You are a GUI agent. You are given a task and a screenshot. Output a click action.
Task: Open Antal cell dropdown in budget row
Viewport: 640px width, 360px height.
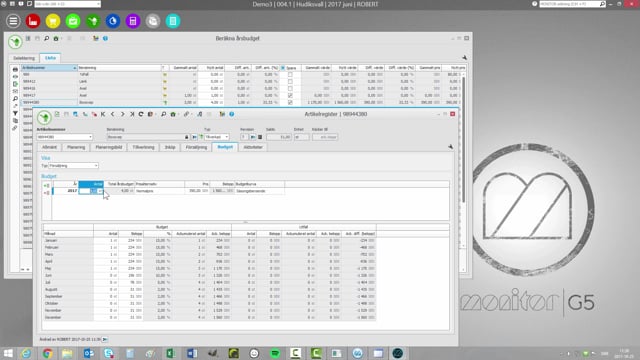100,191
